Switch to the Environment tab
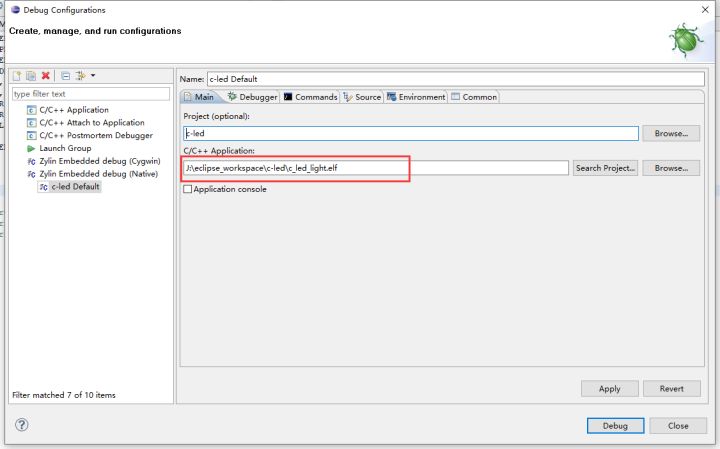Viewport: 720px width, 449px height. [415, 97]
